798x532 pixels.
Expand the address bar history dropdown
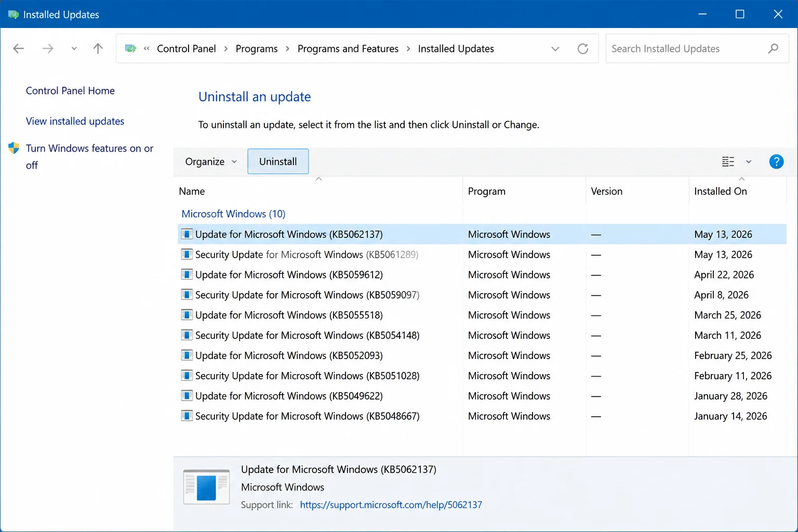pyautogui.click(x=555, y=49)
